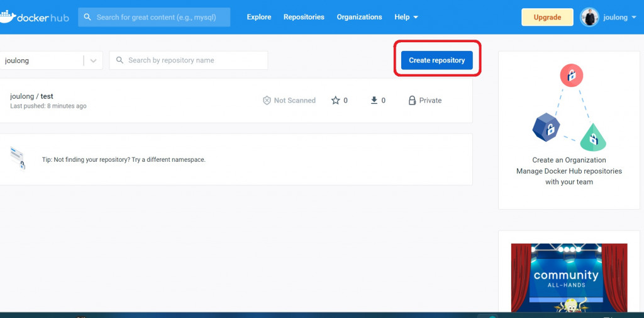
Task: Click the tip card lock illustration icon
Action: (x=18, y=158)
